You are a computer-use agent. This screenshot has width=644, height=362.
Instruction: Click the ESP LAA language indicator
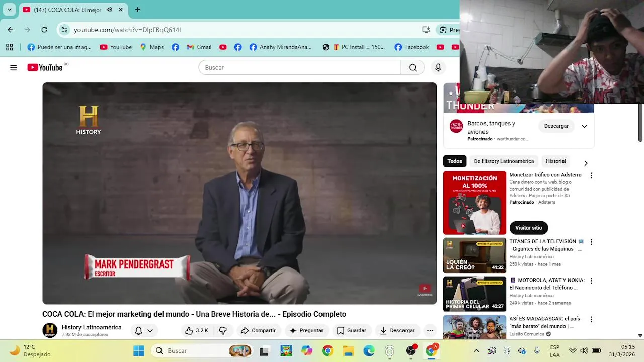pyautogui.click(x=554, y=350)
